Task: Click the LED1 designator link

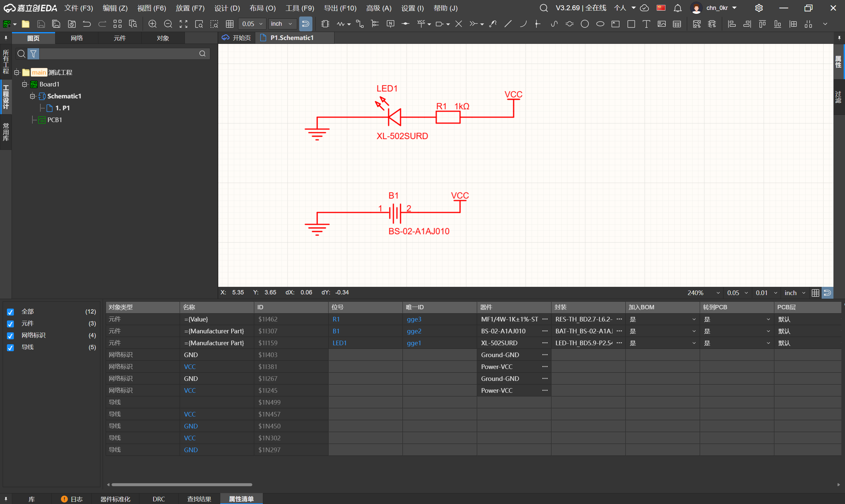Action: 339,343
